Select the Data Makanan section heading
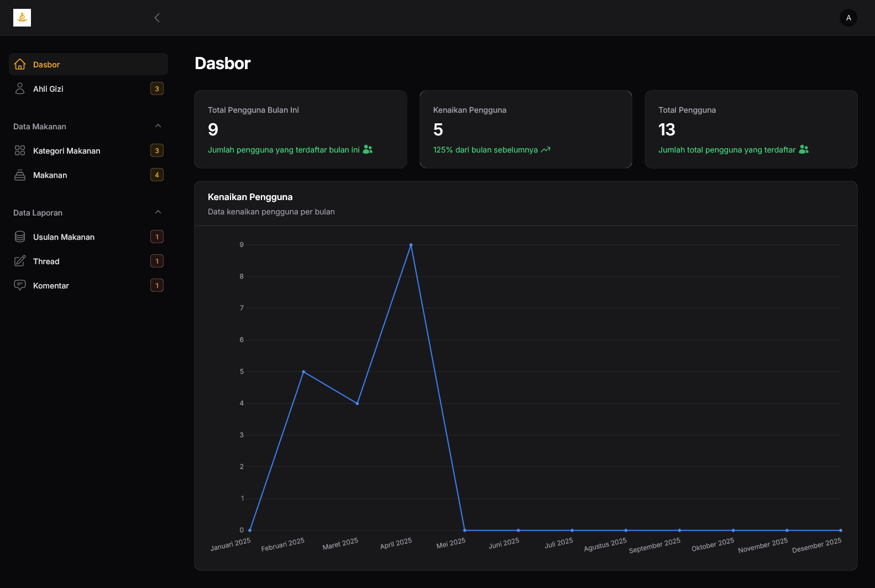 40,127
